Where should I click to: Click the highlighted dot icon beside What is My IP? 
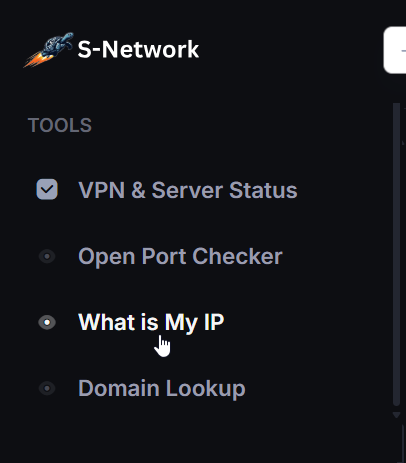coord(47,322)
